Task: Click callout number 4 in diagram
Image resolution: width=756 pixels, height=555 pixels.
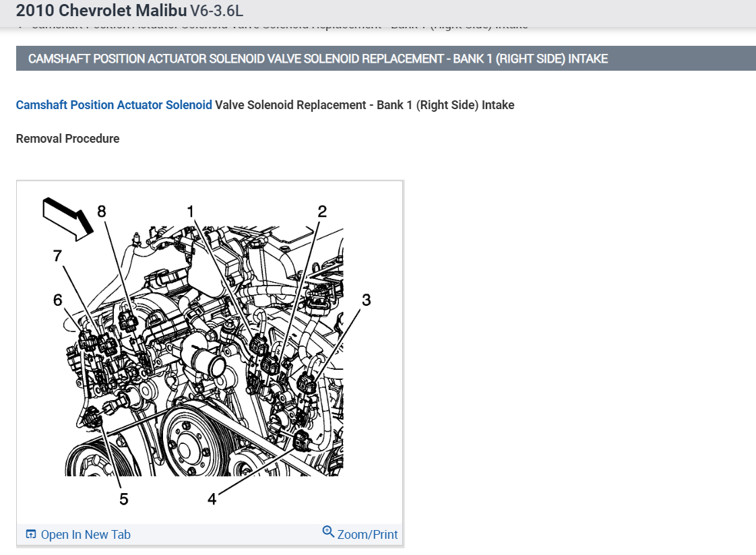Action: (x=212, y=499)
